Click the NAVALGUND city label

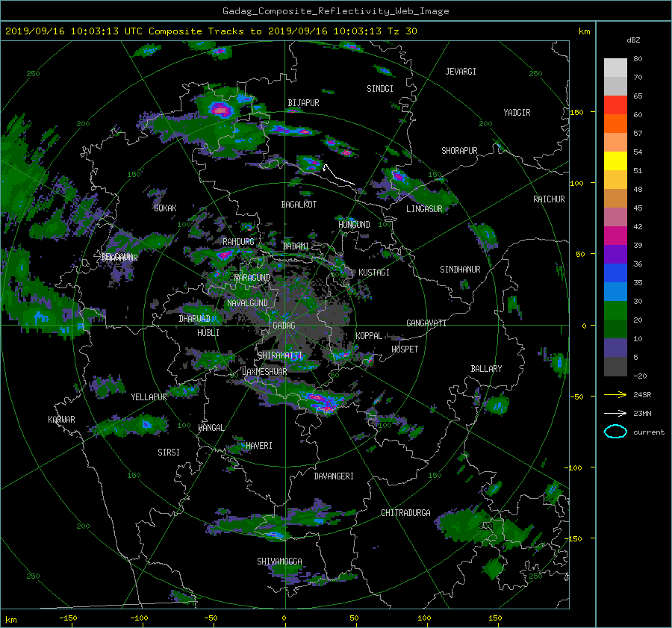pos(247,303)
